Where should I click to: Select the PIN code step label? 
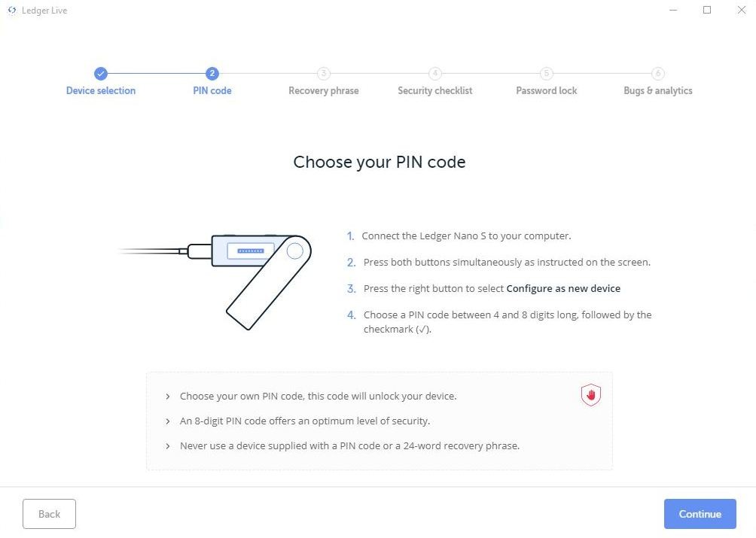[212, 91]
